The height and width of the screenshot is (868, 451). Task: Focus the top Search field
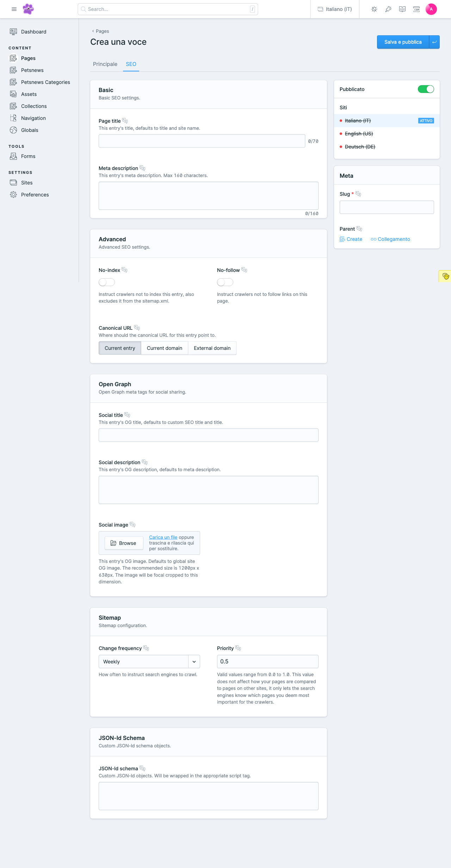(x=168, y=9)
